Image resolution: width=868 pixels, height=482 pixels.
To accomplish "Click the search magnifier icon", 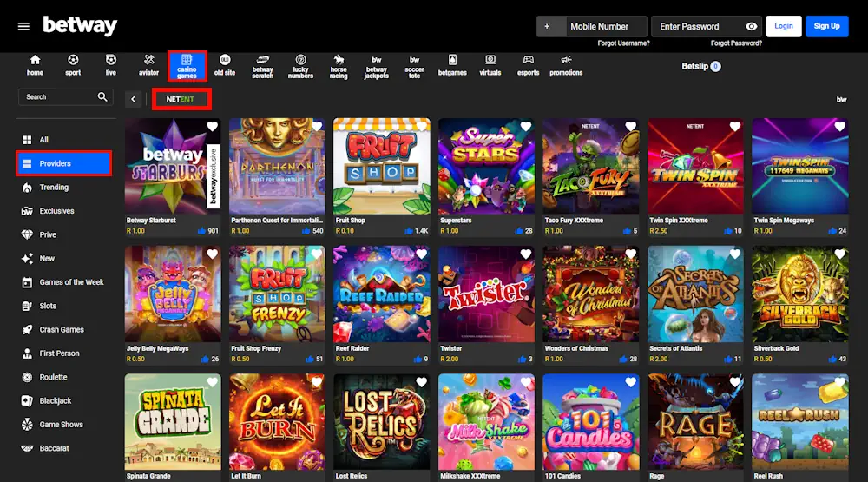I will 102,97.
